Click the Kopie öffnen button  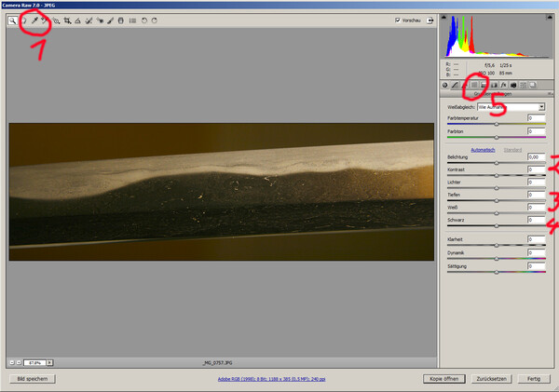[444, 379]
